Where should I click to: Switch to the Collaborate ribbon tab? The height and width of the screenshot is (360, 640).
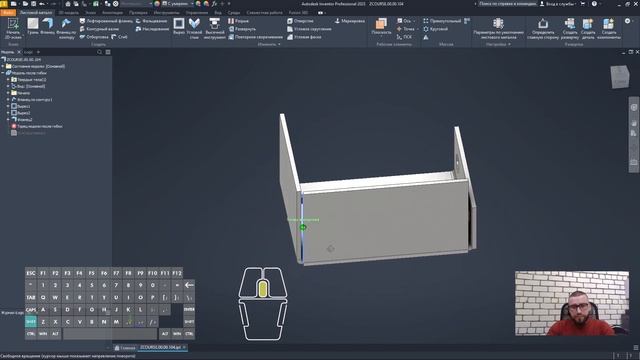point(264,13)
